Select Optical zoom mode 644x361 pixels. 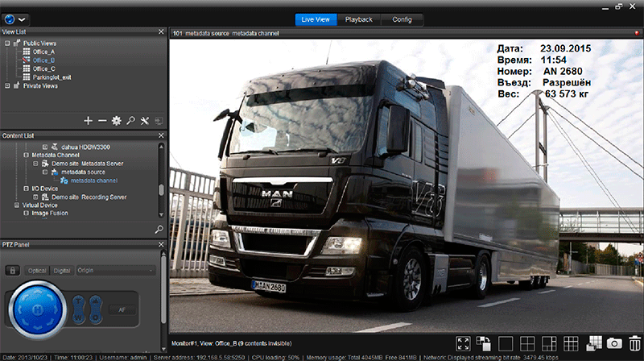(x=36, y=271)
